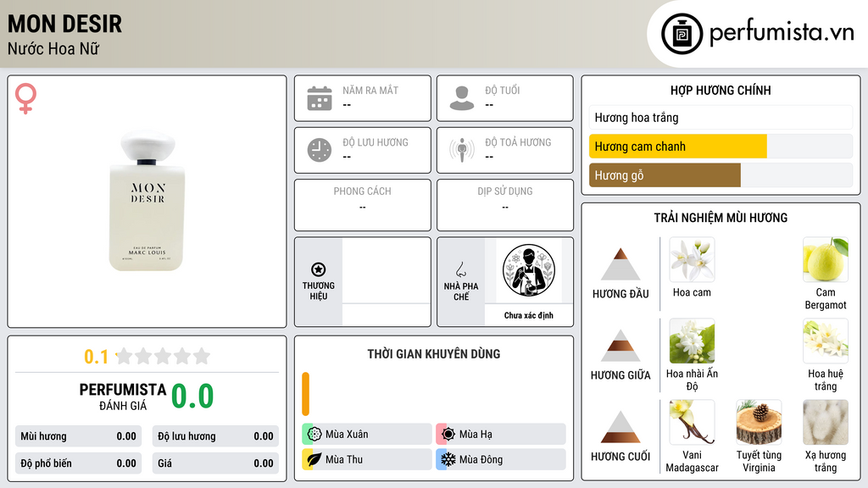Click the nose icon for Nhà pha chế
Image resolution: width=868 pixels, height=488 pixels.
pos(460,269)
